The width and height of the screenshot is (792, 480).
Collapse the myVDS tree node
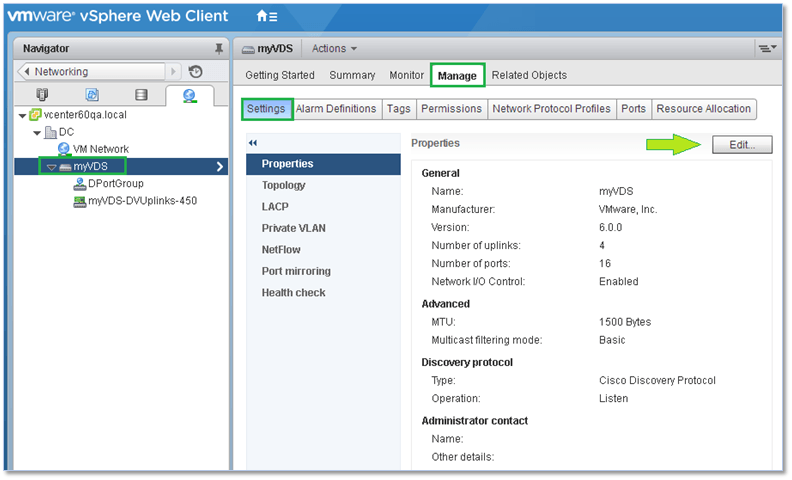(x=52, y=167)
